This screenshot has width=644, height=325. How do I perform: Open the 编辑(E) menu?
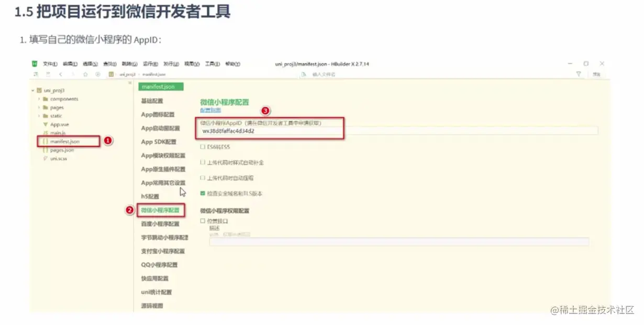pyautogui.click(x=70, y=64)
